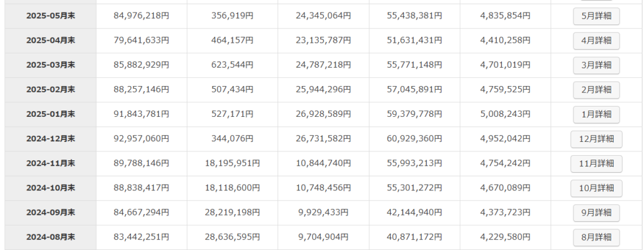
Task: Click the 92,957,060円 total cell
Action: pos(142,139)
